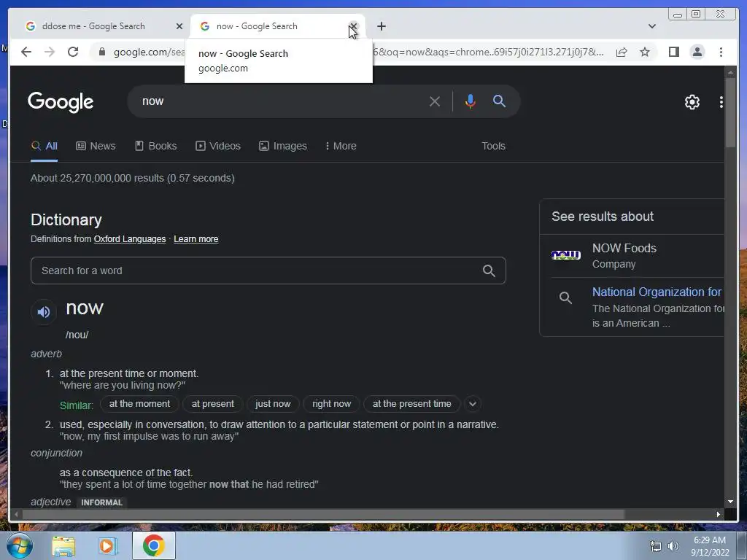Click the dictionary word search magnifier
The height and width of the screenshot is (560, 747).
pyautogui.click(x=489, y=271)
